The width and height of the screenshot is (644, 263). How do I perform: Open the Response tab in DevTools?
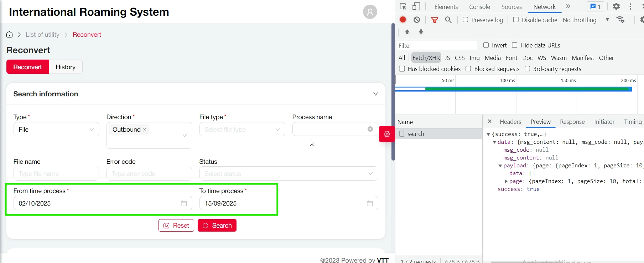click(x=572, y=122)
